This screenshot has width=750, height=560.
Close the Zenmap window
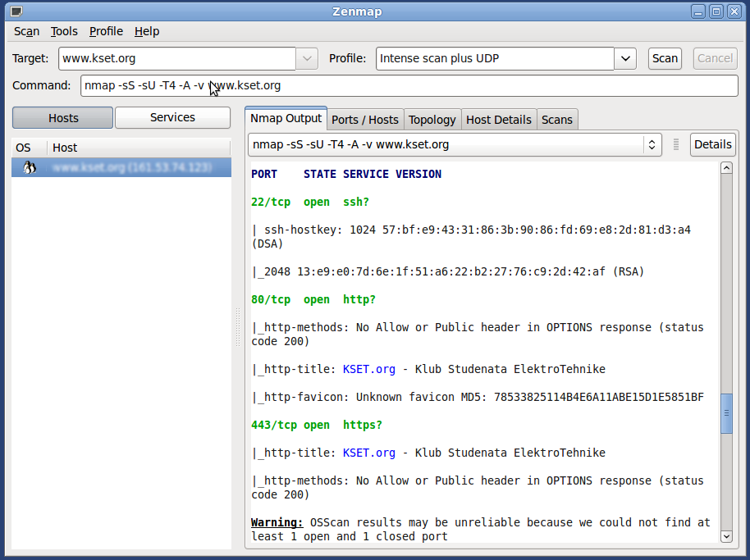[x=734, y=11]
